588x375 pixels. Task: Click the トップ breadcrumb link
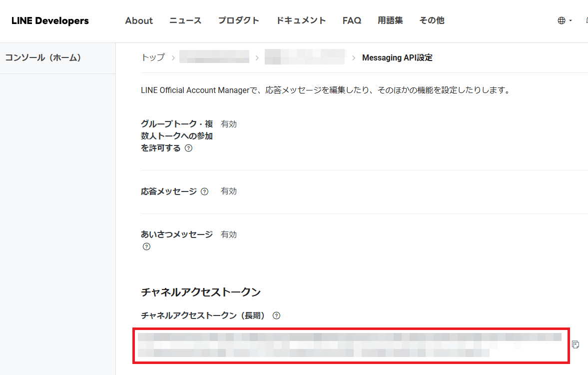click(153, 57)
